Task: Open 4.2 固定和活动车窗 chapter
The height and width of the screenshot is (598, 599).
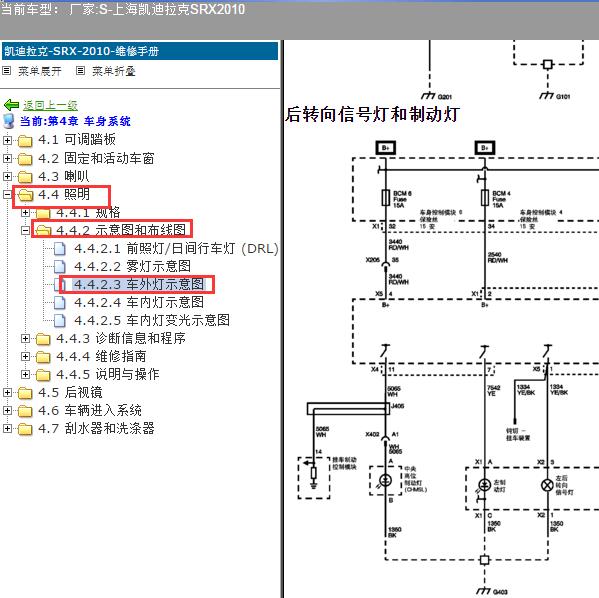Action: pyautogui.click(x=96, y=158)
